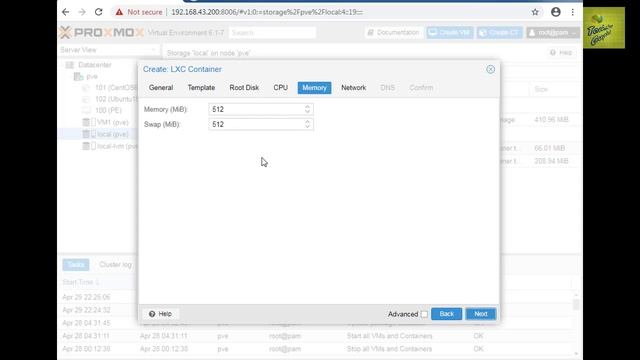Click the Proxmox search box

coord(272,33)
